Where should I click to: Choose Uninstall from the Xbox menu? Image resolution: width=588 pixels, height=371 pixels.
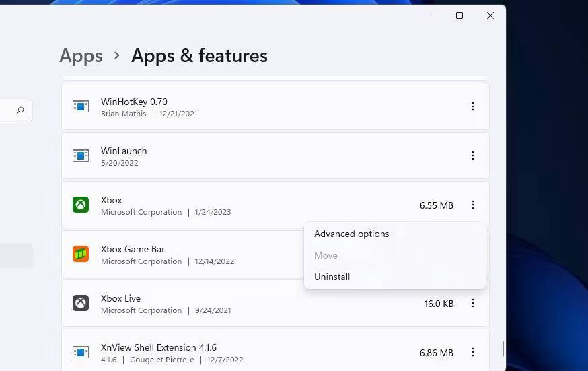pos(332,277)
